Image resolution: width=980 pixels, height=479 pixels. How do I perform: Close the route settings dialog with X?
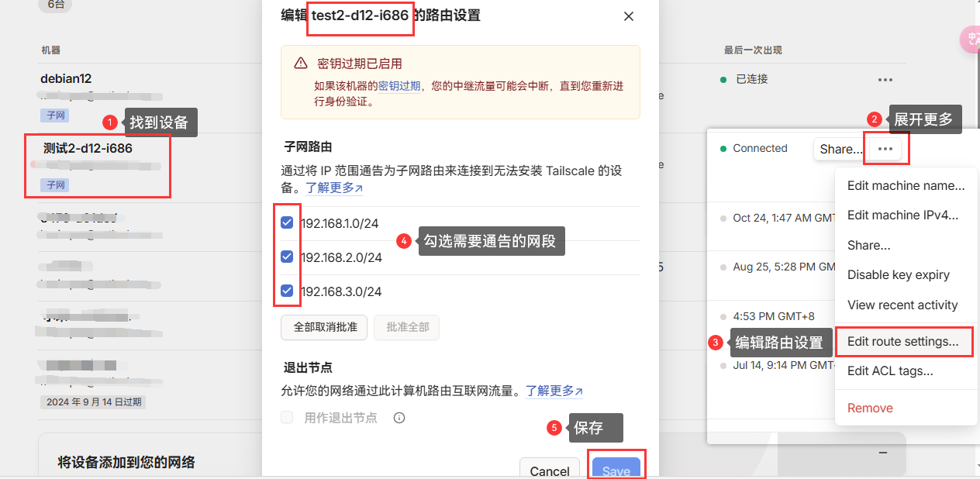[x=629, y=16]
